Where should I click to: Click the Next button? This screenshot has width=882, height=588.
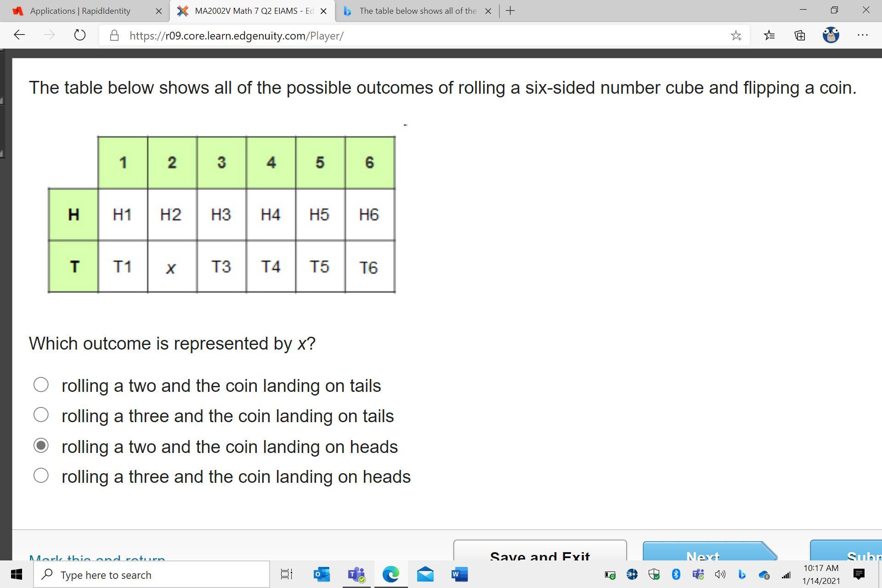703,554
